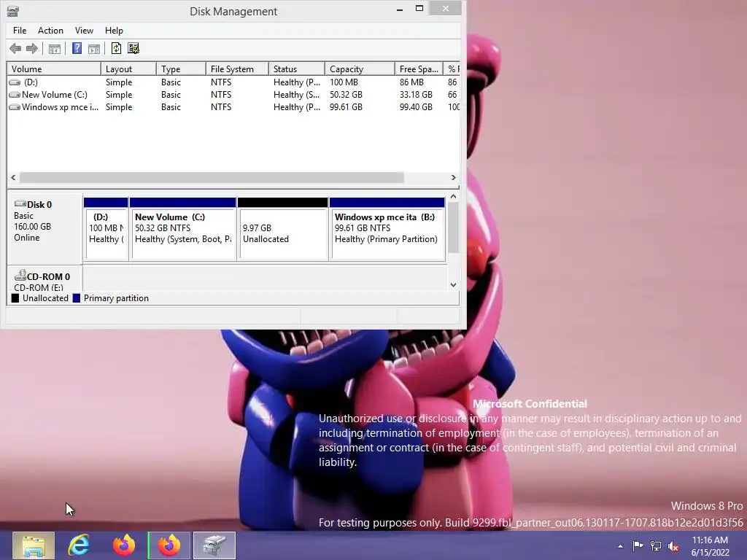Open the View menu
This screenshot has width=747, height=560.
(84, 31)
